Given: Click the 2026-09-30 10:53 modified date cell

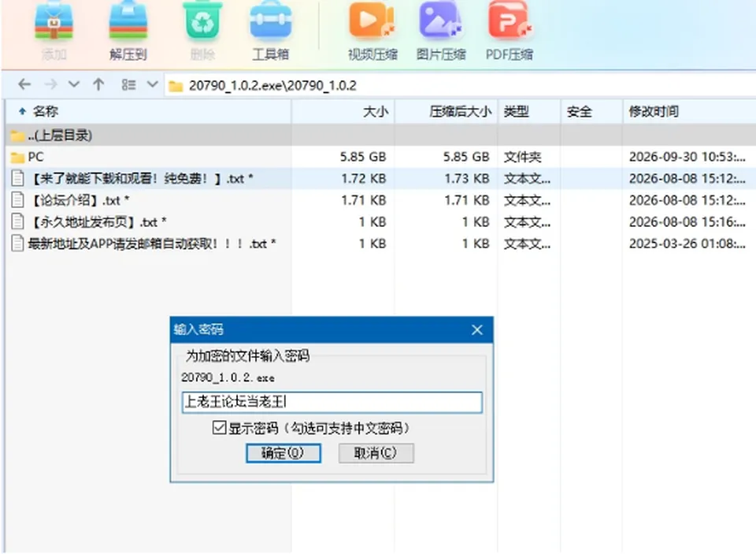Looking at the screenshot, I should [687, 157].
